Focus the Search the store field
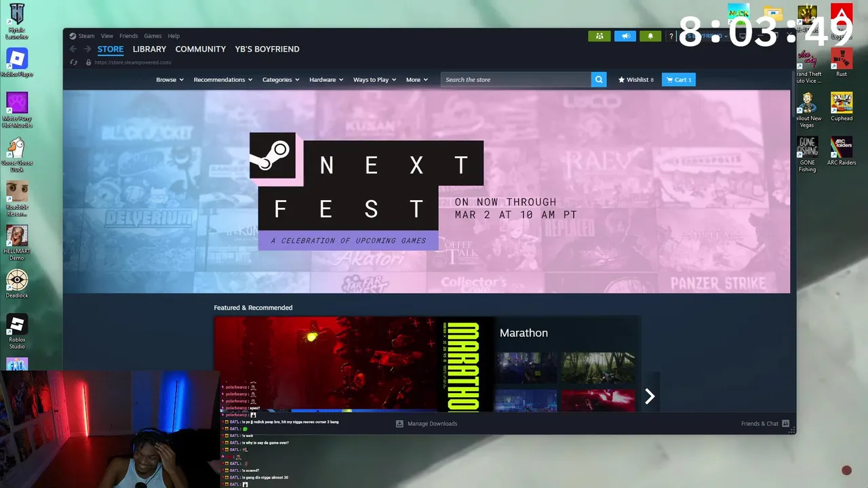Image resolution: width=868 pixels, height=488 pixels. [515, 79]
